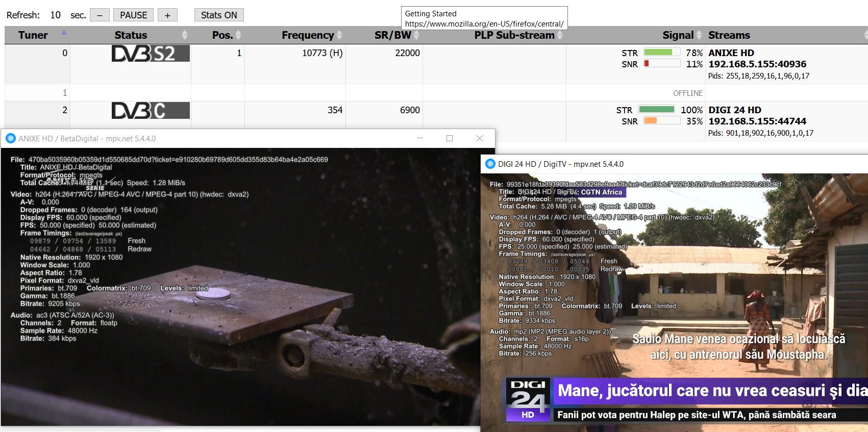Decrease refresh interval with minus button
The width and height of the screenshot is (868, 432).
100,15
